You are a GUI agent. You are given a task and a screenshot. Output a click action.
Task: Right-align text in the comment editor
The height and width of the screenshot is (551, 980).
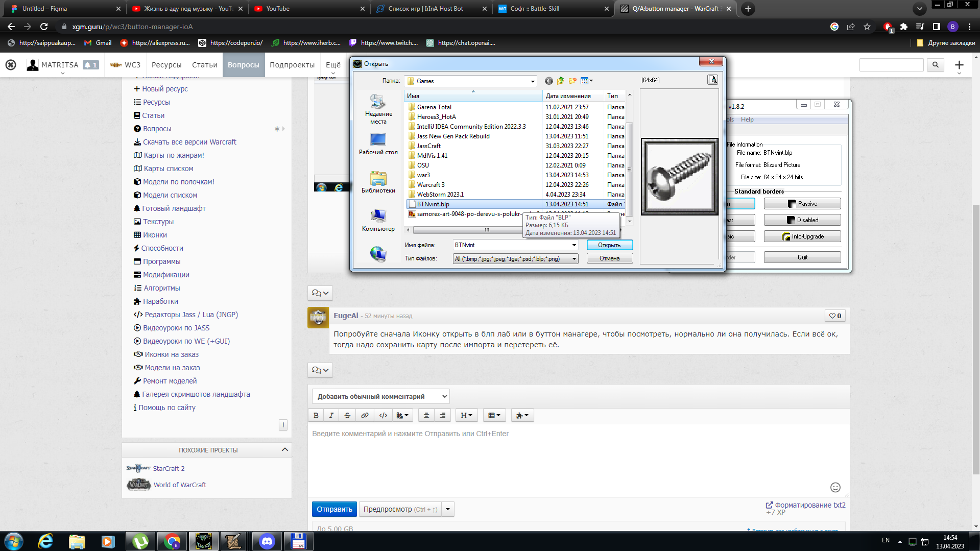click(443, 416)
